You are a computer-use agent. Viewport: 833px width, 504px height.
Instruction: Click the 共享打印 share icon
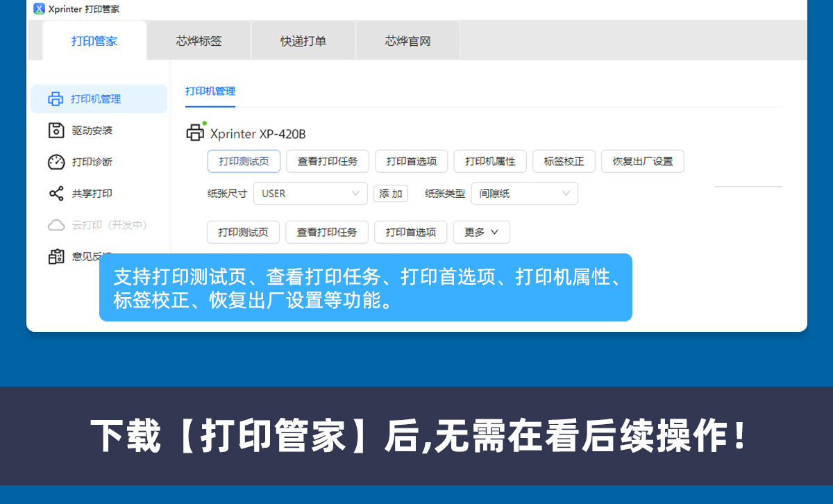56,194
